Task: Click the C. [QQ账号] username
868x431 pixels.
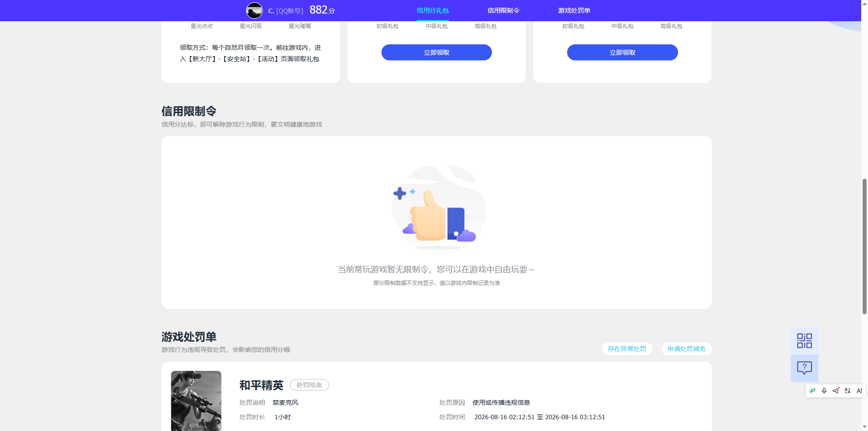Action: pos(286,11)
